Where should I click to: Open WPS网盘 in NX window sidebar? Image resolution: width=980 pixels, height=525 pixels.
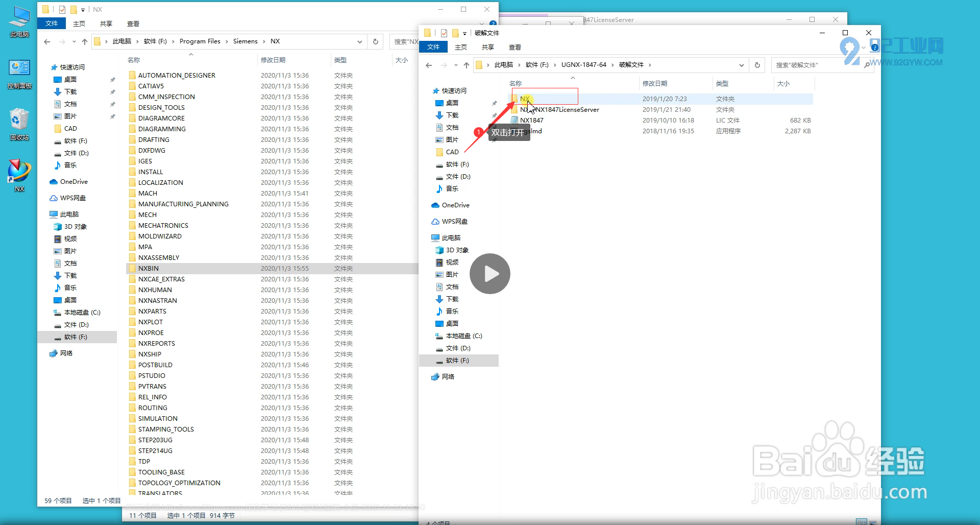tap(72, 198)
